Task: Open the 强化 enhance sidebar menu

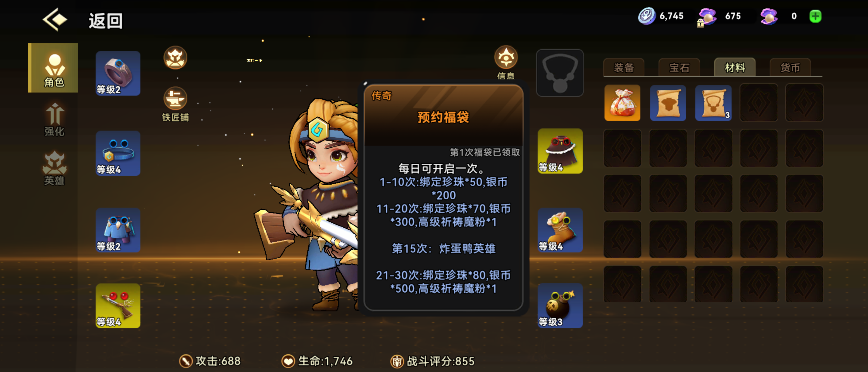Action: (54, 120)
